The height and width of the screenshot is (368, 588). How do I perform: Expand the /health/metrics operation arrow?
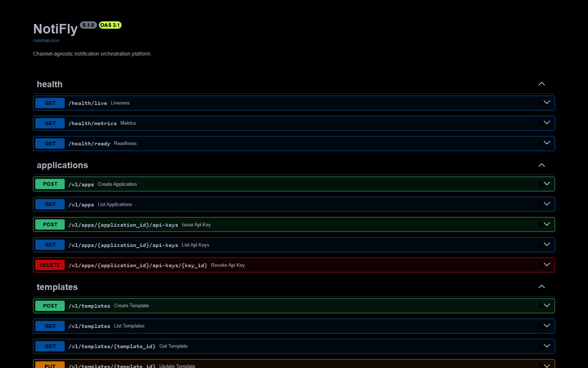click(x=547, y=123)
